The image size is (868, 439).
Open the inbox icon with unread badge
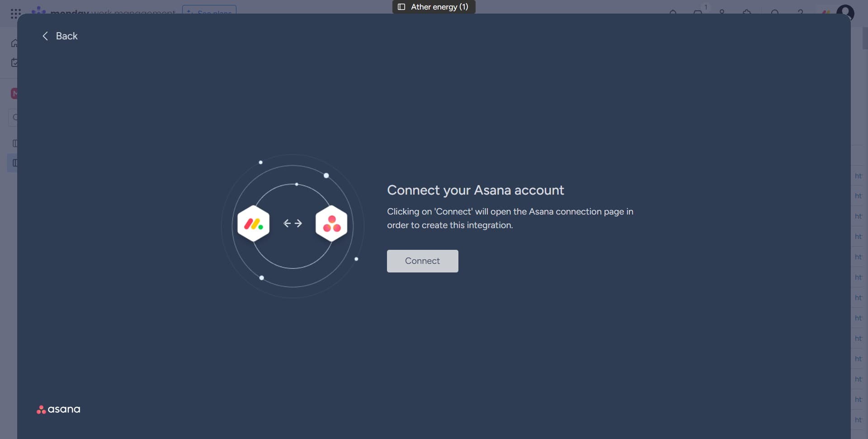coord(698,13)
